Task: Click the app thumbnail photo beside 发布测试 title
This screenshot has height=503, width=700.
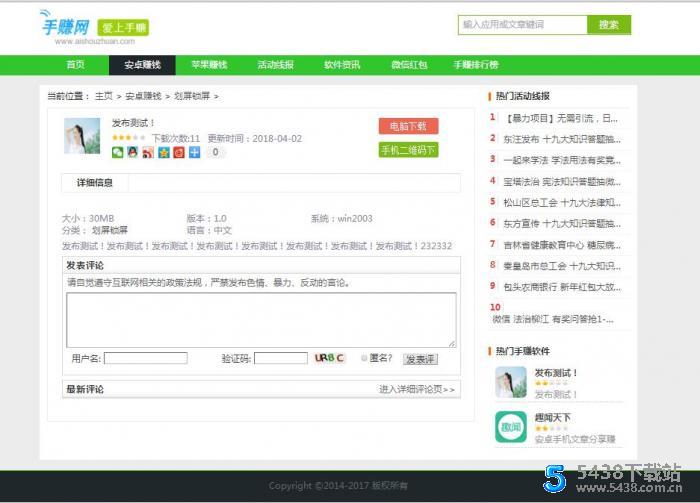Action: click(x=81, y=136)
